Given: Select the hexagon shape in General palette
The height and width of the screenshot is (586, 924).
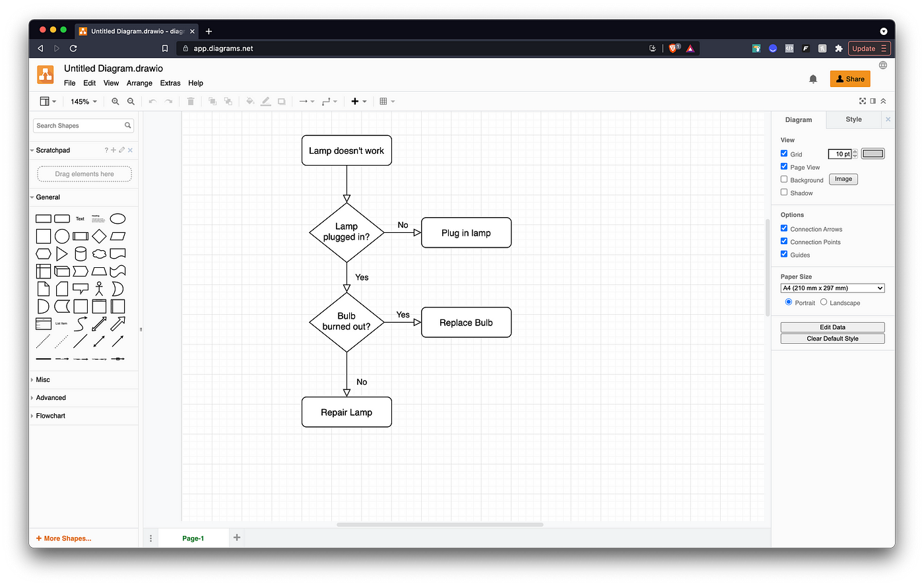Looking at the screenshot, I should tap(44, 253).
